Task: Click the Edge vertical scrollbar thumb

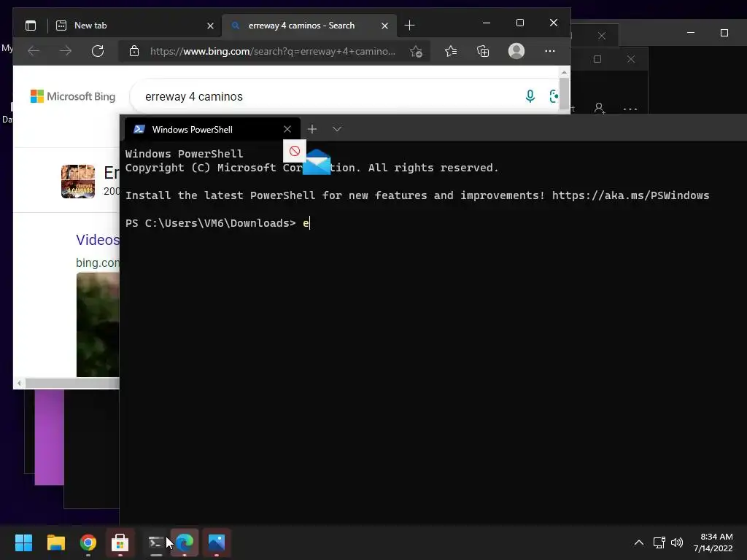Action: pyautogui.click(x=564, y=93)
